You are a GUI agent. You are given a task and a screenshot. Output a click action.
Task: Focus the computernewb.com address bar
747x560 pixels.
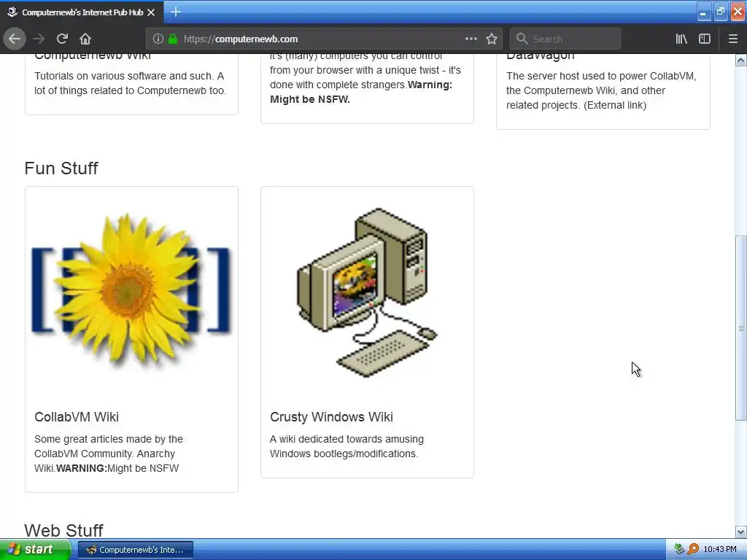pos(324,39)
